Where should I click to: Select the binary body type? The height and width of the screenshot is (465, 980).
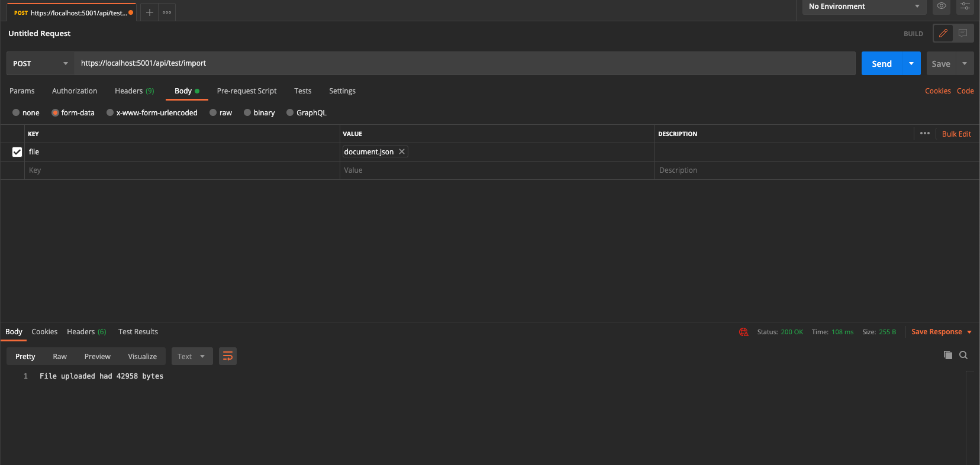pos(259,112)
